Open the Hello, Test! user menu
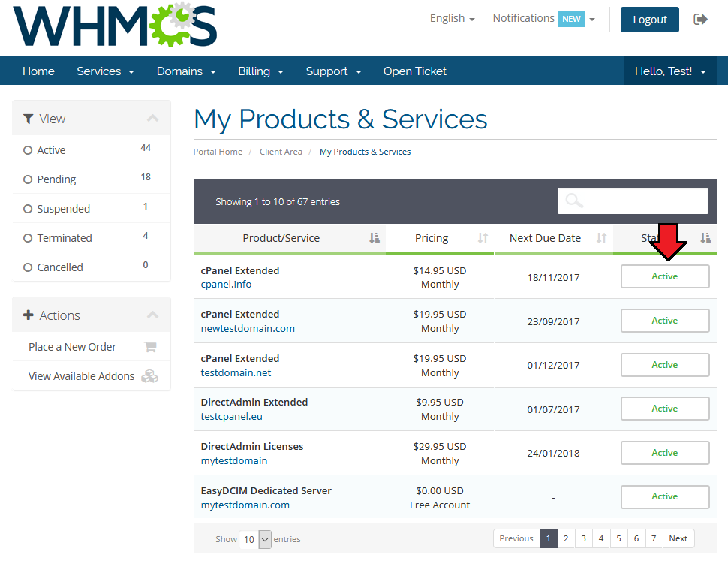Viewport: 728px width, 567px height. [670, 71]
